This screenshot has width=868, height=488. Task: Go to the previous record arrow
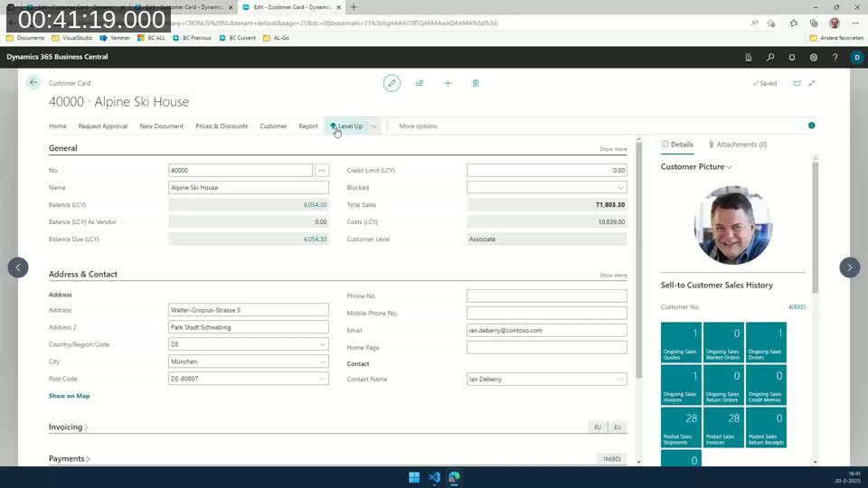pyautogui.click(x=18, y=267)
